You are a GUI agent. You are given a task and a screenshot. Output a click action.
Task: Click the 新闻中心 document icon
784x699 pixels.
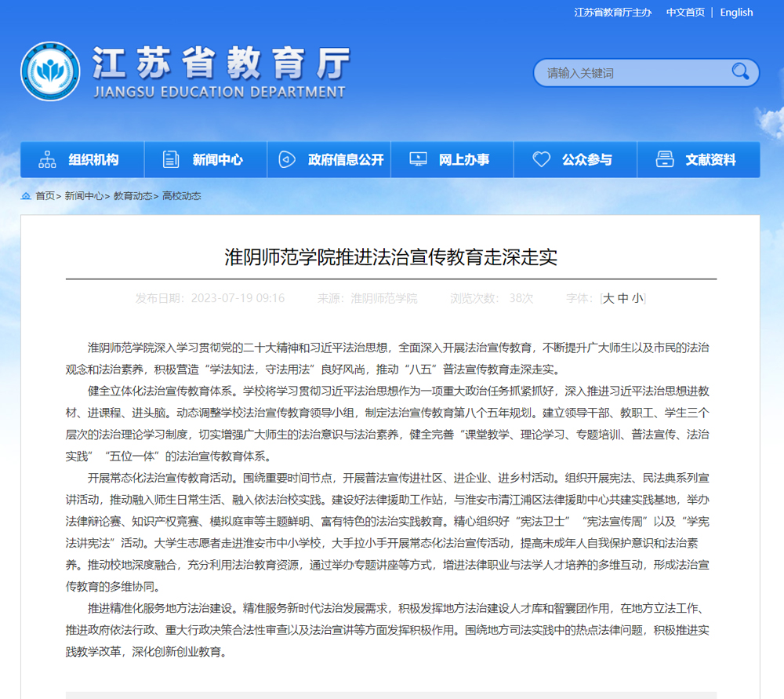coord(171,159)
